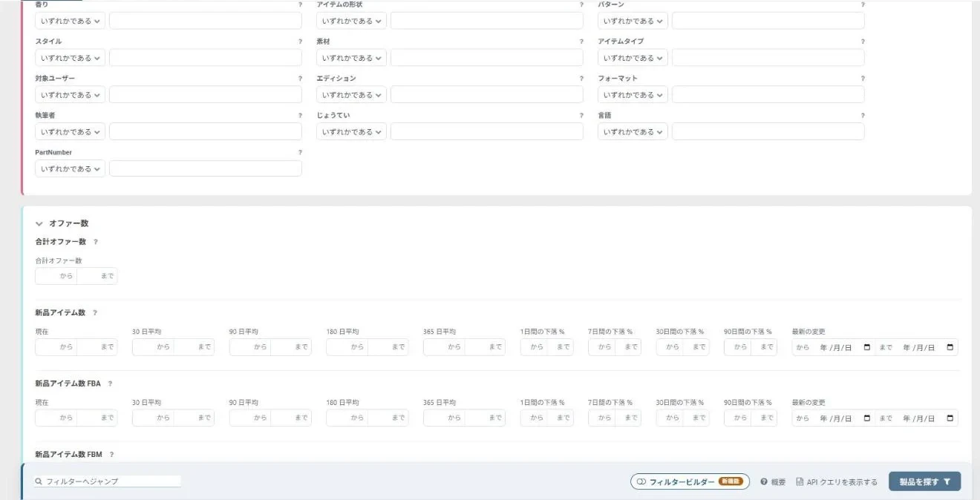
Task: Collapse the オファー数 section
Action: click(x=39, y=223)
